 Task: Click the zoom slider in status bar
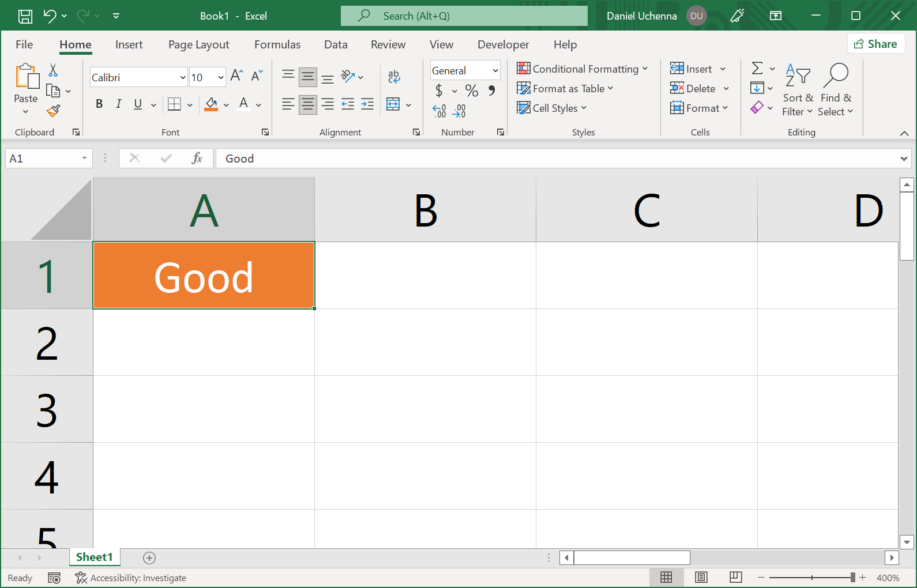coord(811,578)
